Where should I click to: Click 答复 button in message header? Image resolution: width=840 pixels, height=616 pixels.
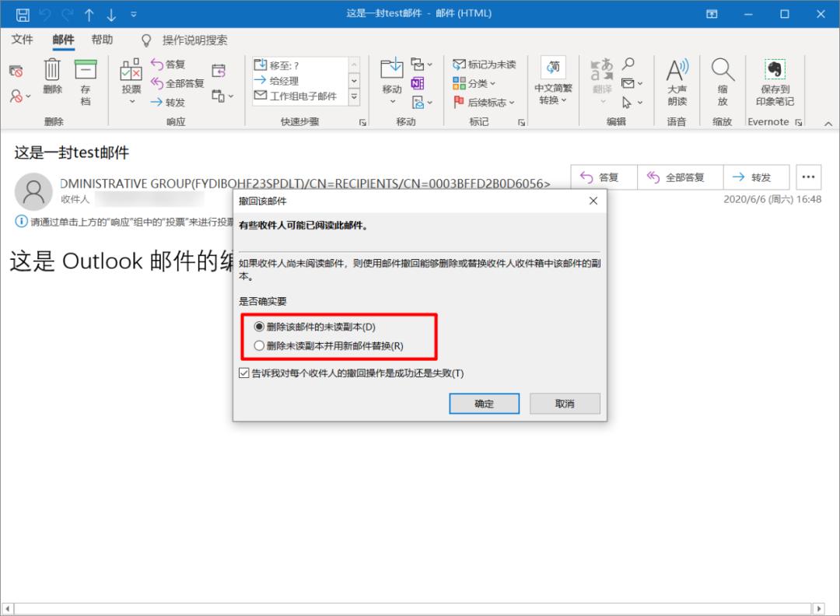[x=604, y=177]
